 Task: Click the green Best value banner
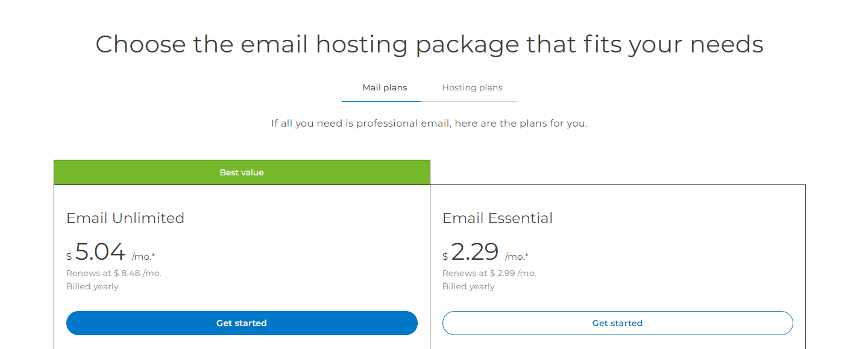click(x=242, y=172)
